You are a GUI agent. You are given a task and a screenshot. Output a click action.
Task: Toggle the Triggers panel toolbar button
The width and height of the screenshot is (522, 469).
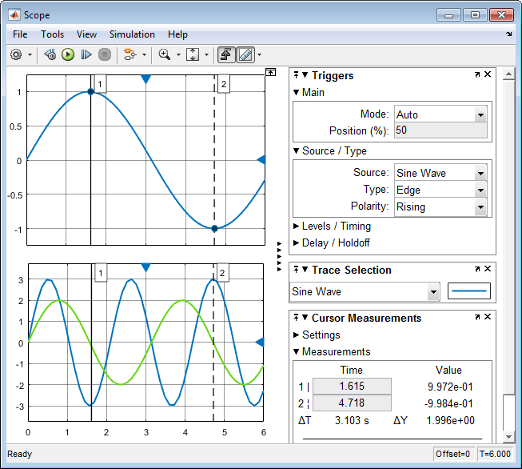pyautogui.click(x=226, y=55)
